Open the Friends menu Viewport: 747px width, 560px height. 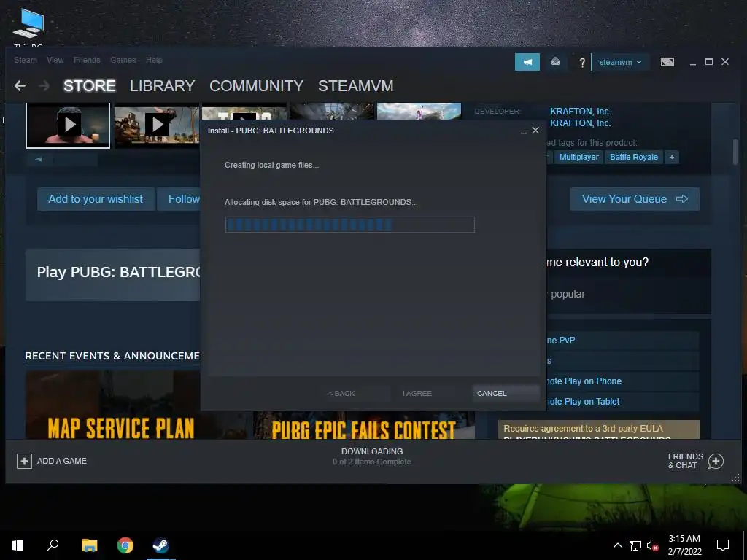coord(87,60)
